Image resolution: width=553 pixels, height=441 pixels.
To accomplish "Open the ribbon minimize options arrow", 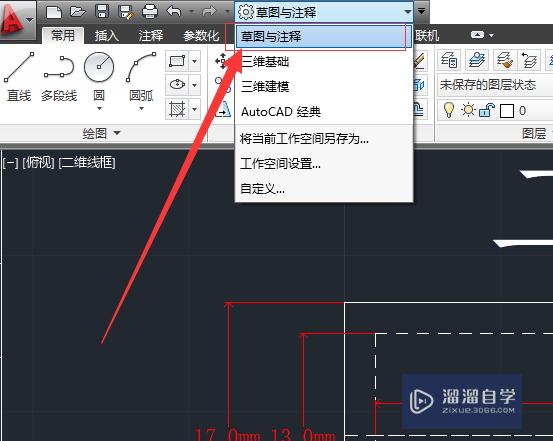I will pyautogui.click(x=491, y=35).
